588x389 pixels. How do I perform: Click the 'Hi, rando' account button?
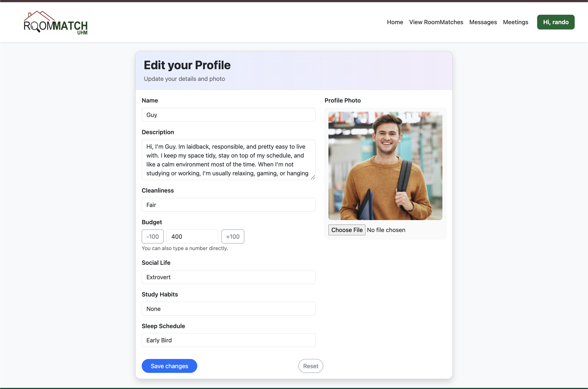pyautogui.click(x=555, y=22)
